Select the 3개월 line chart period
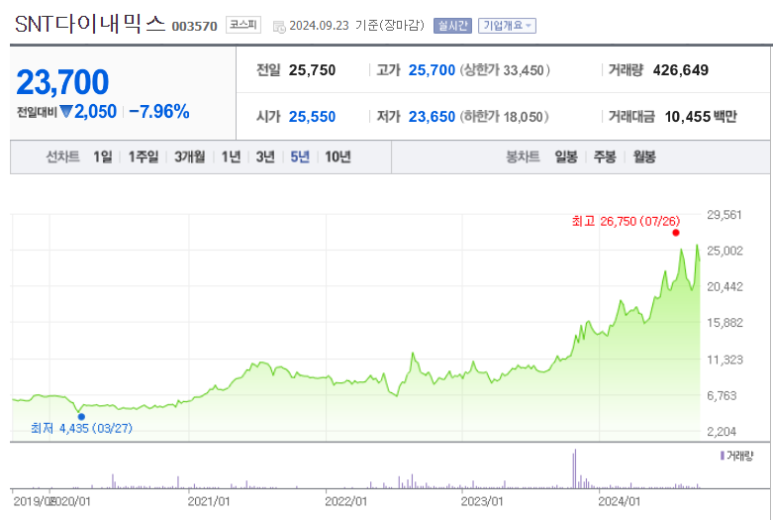The image size is (773, 520). tap(190, 157)
